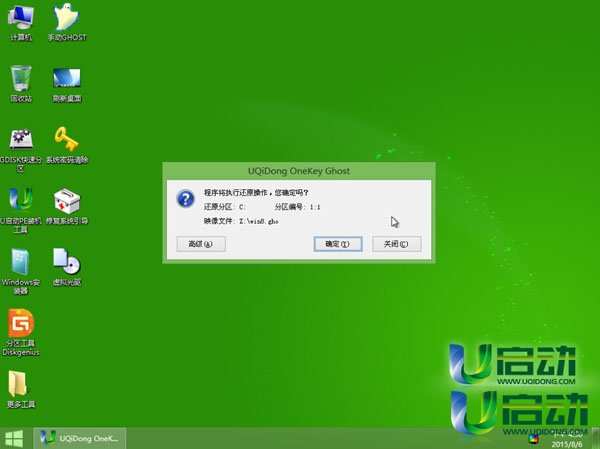Select the UQiDong OneK... taskbar item

pos(80,438)
